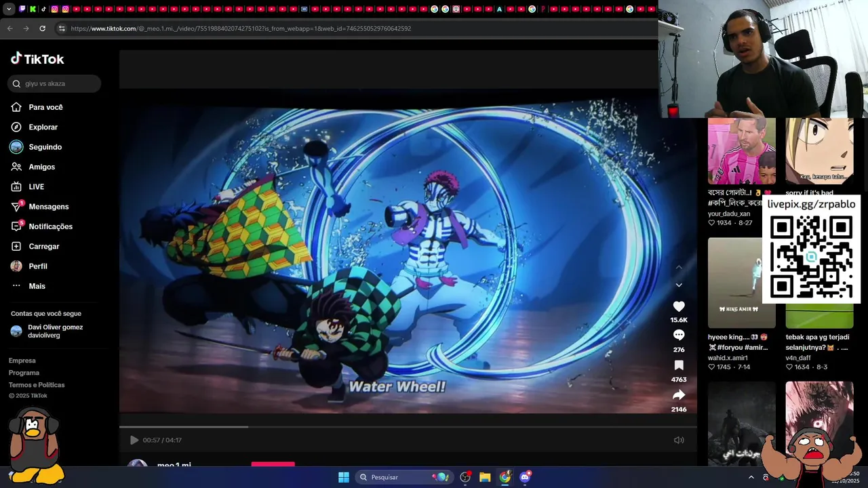Viewport: 868px width, 488px height.
Task: Open the Mais three-dots icon
Action: click(16, 286)
